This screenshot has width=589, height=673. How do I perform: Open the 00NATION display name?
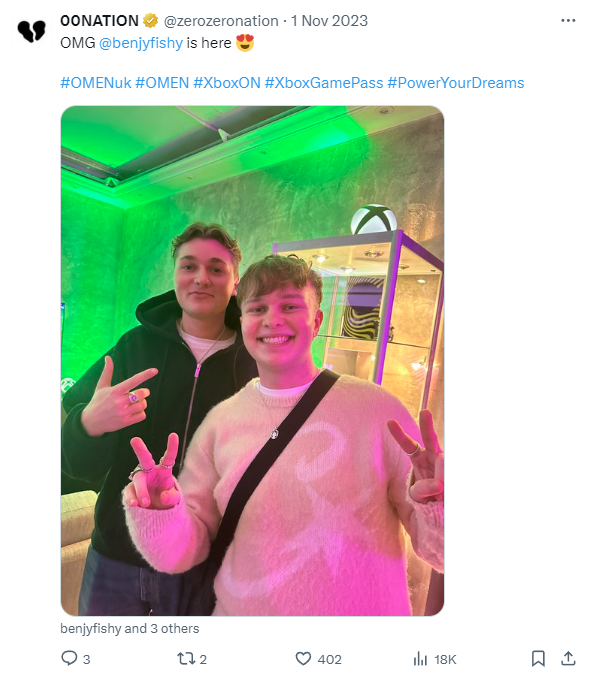pyautogui.click(x=99, y=21)
